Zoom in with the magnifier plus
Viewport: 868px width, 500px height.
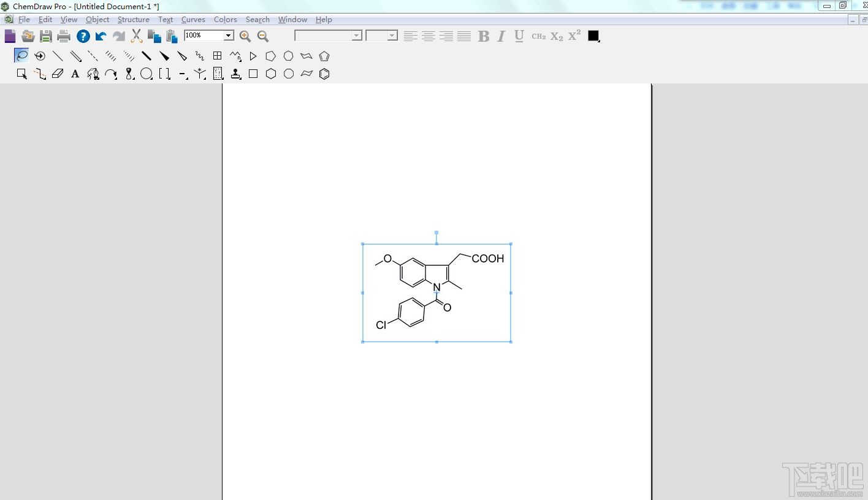pyautogui.click(x=245, y=36)
